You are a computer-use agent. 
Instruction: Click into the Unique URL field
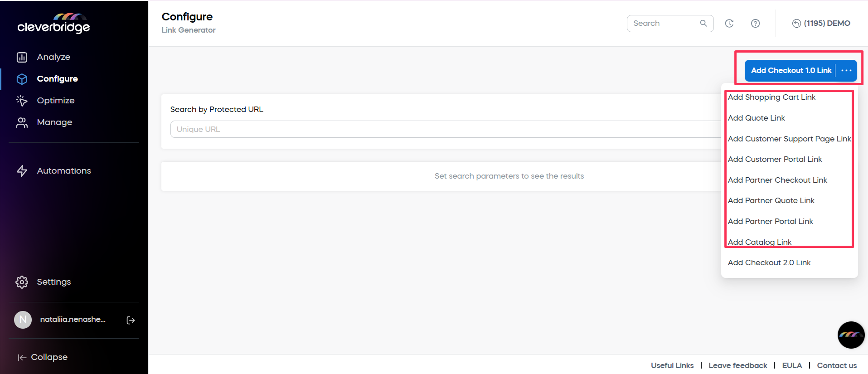(x=444, y=129)
